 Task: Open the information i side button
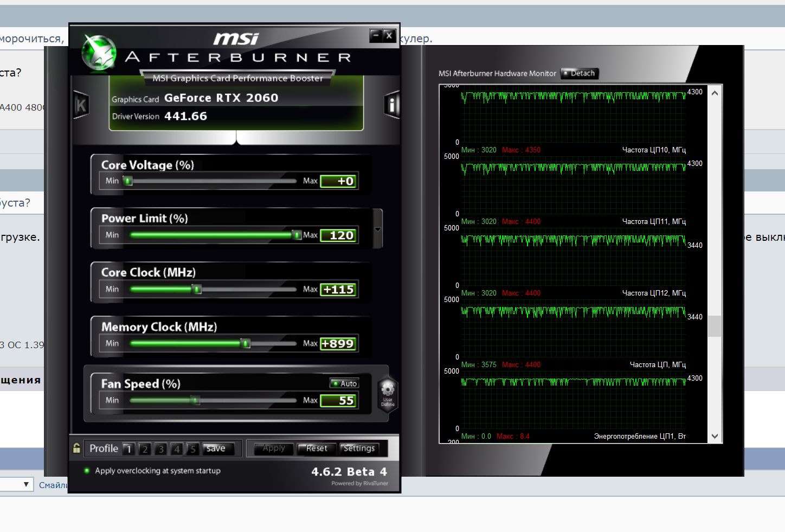[x=391, y=104]
